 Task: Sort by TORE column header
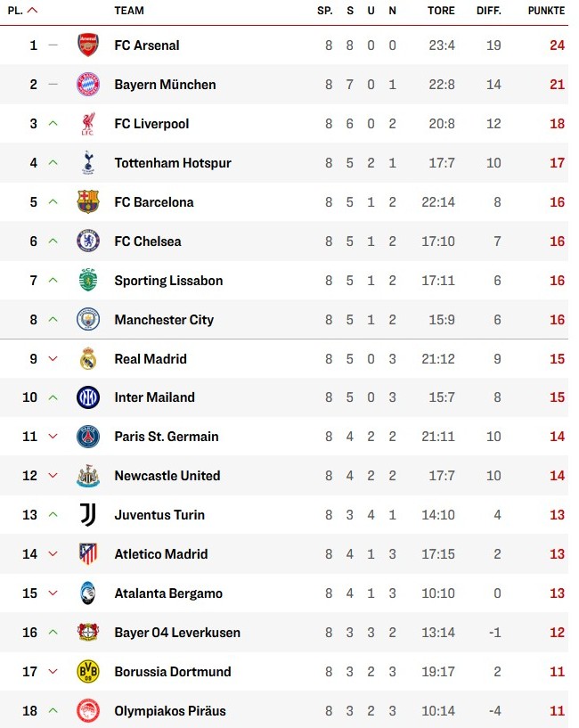pyautogui.click(x=440, y=11)
